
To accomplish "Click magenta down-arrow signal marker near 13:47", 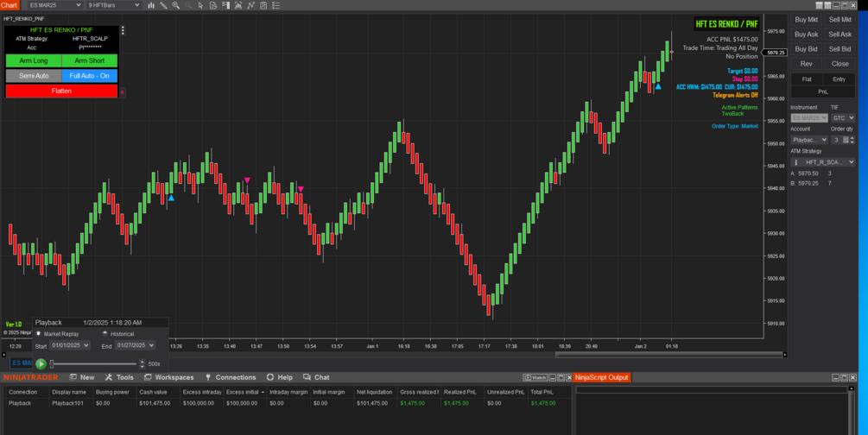I will [247, 180].
